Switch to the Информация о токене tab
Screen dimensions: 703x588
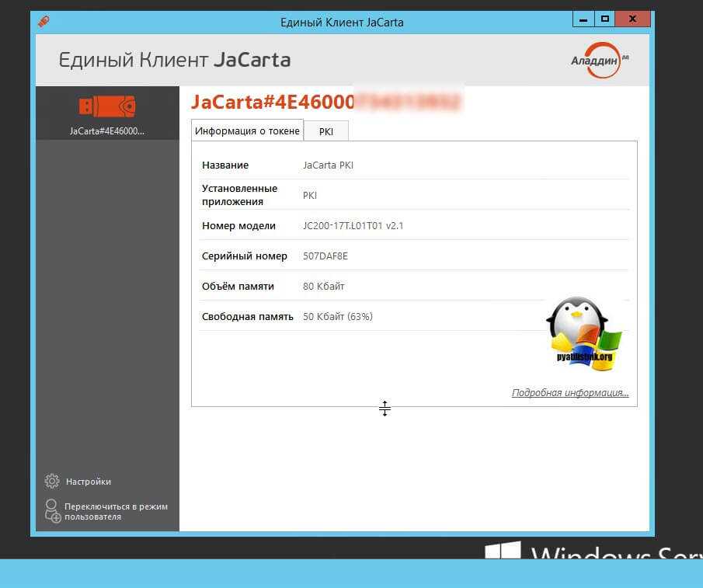pyautogui.click(x=247, y=130)
